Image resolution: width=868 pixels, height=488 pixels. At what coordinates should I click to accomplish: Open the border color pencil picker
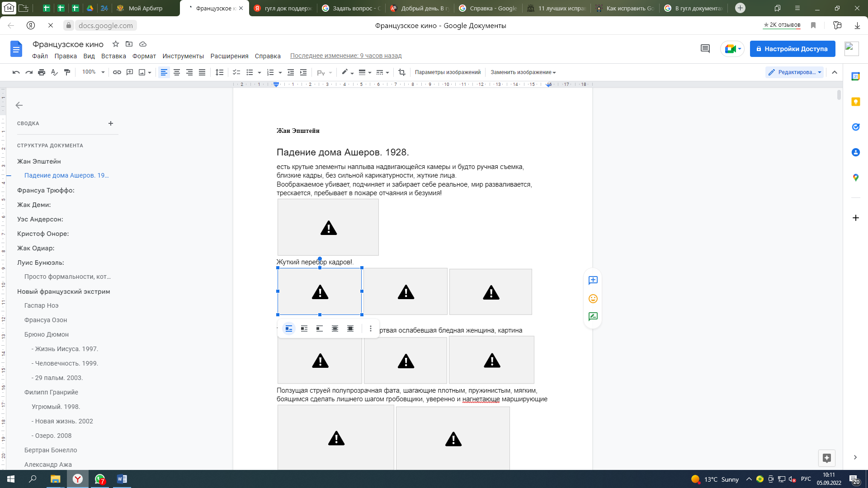346,72
